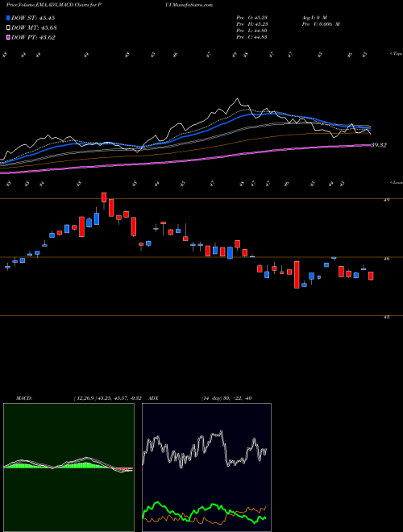Click the 49 price axis label

click(386, 200)
